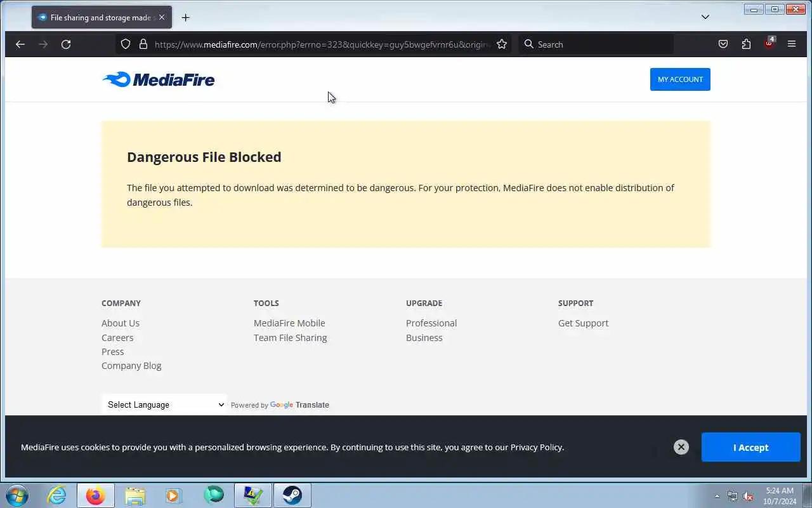
Task: Select the File sharing and storage tab
Action: (x=101, y=18)
